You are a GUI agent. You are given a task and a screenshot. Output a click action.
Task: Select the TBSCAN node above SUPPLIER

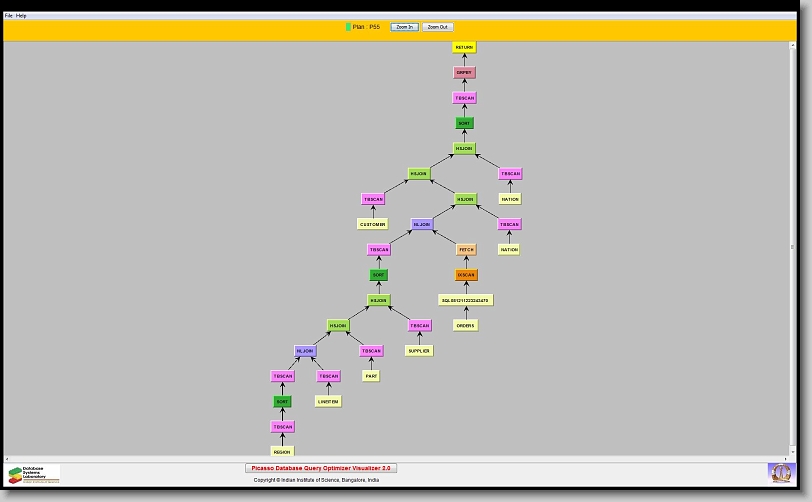[419, 325]
